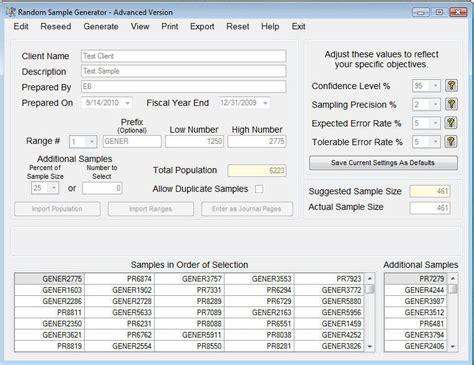474x365 pixels.
Task: Open the Generate menu
Action: click(101, 26)
